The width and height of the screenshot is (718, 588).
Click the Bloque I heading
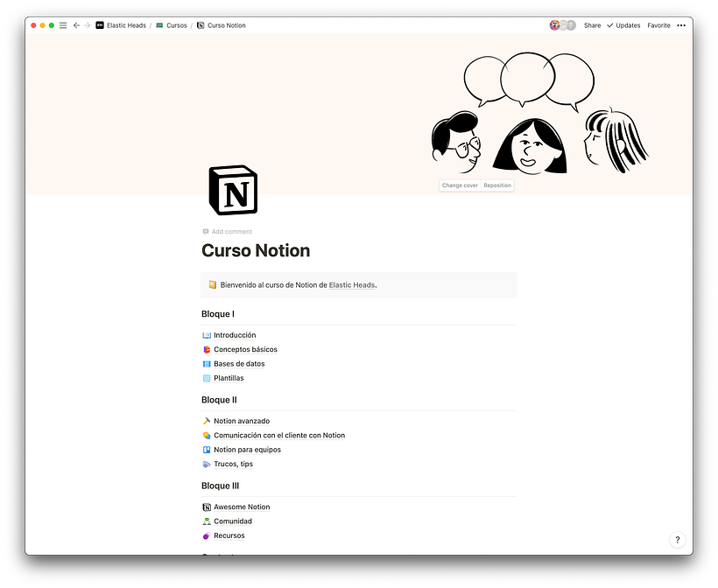tap(218, 314)
